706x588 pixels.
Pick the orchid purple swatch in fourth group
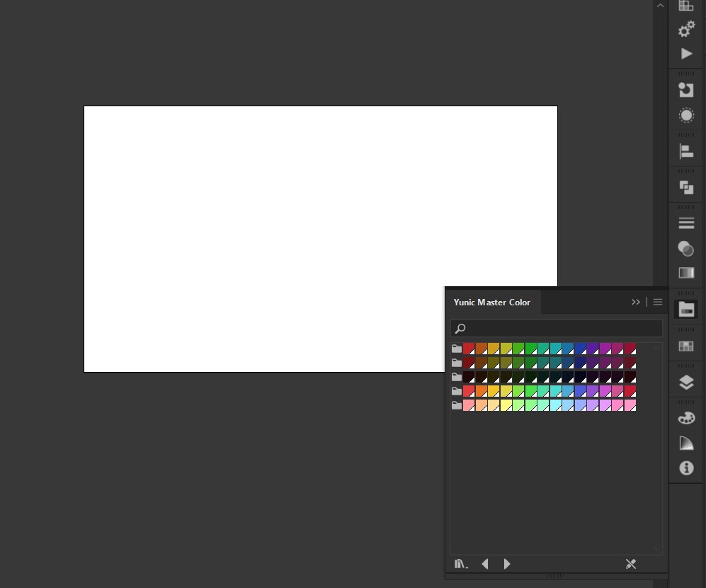605,391
